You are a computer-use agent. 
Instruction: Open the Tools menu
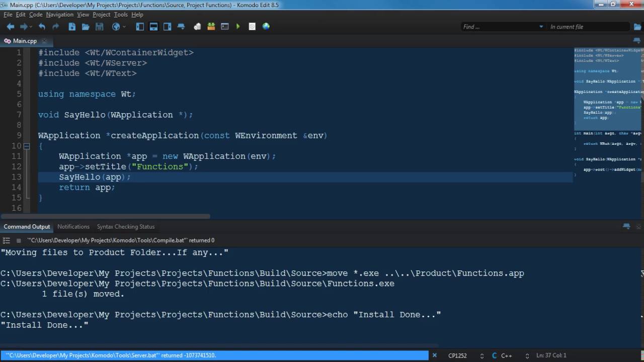121,15
